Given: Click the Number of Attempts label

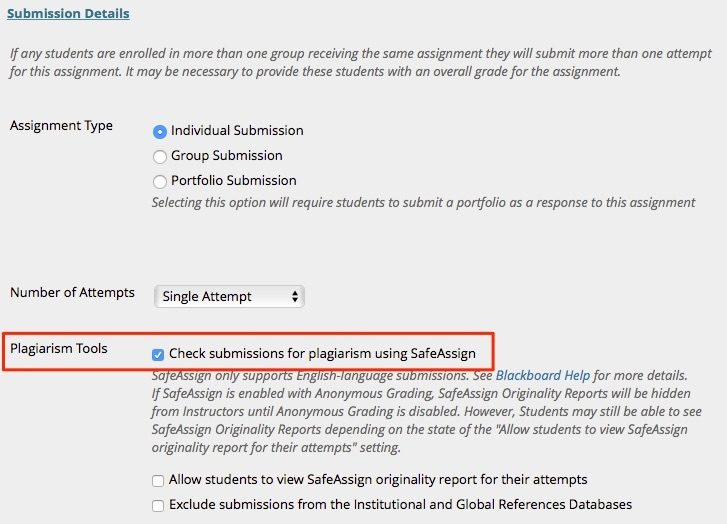Looking at the screenshot, I should pyautogui.click(x=72, y=293).
